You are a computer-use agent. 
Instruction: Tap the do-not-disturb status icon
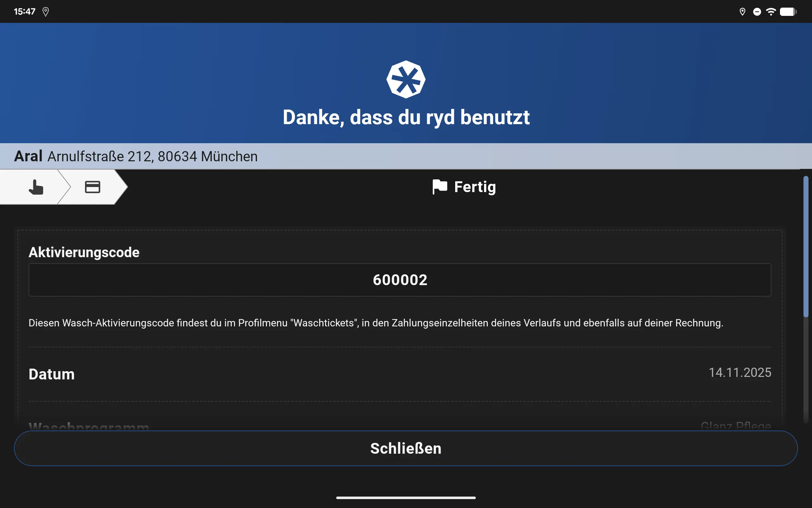point(757,12)
